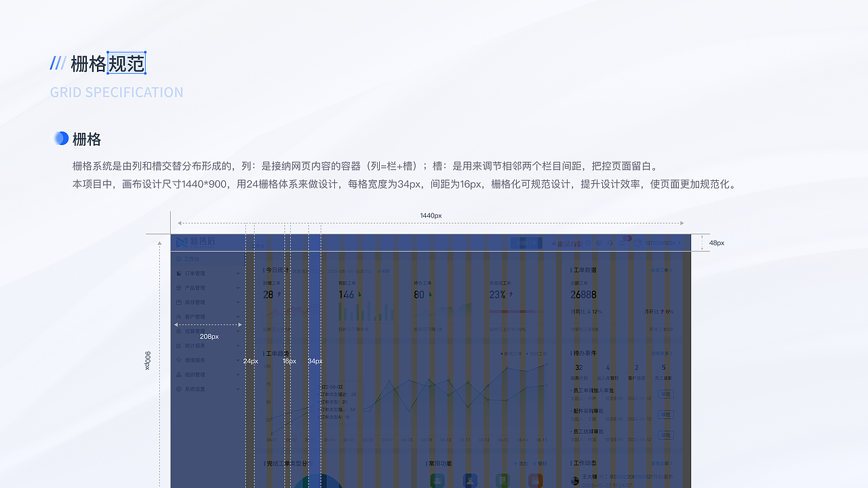
Task: Select 工作台 in the sidebar
Action: (191, 259)
